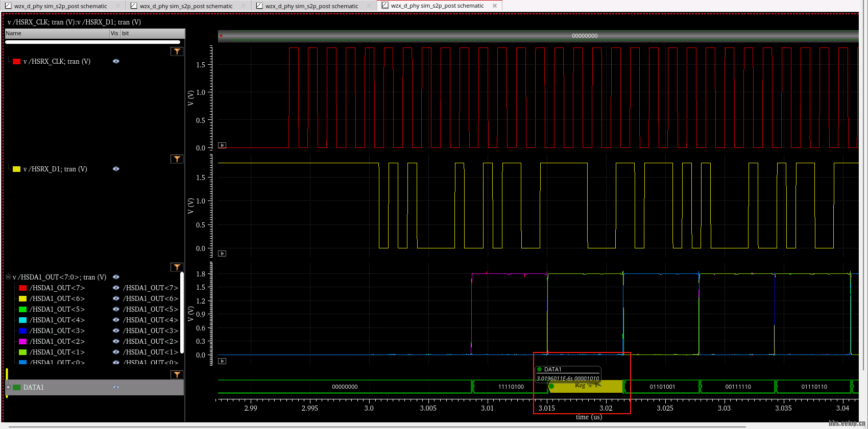Select bus value 01101001 segment
Screen dimensions: 868x429
[x=662, y=387]
